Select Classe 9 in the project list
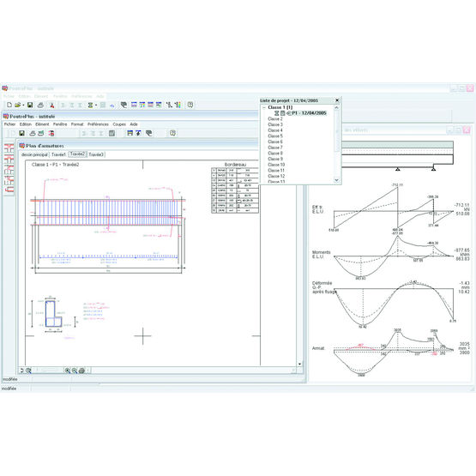The height and width of the screenshot is (476, 476). [275, 159]
